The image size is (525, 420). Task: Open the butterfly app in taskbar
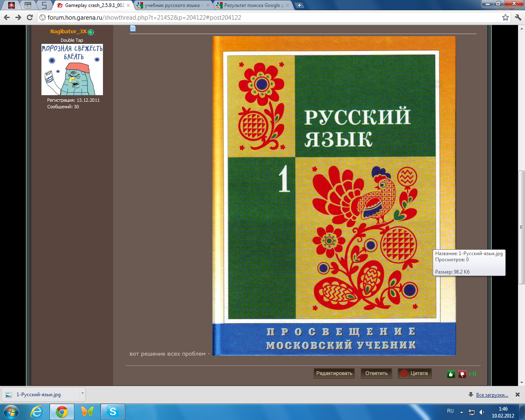[x=87, y=411]
